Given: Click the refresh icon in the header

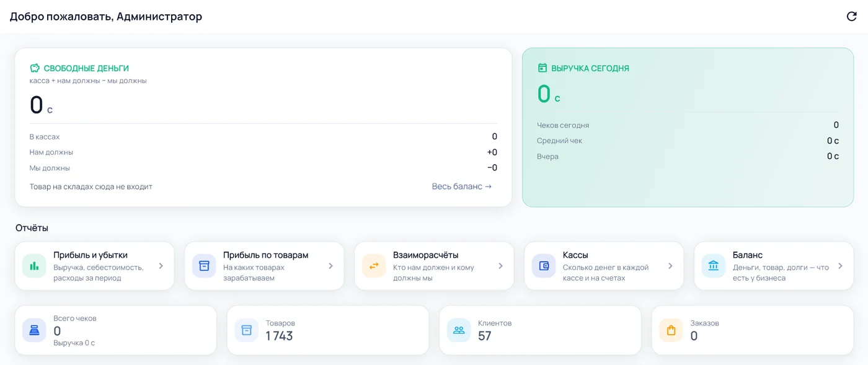Looking at the screenshot, I should pos(852,17).
